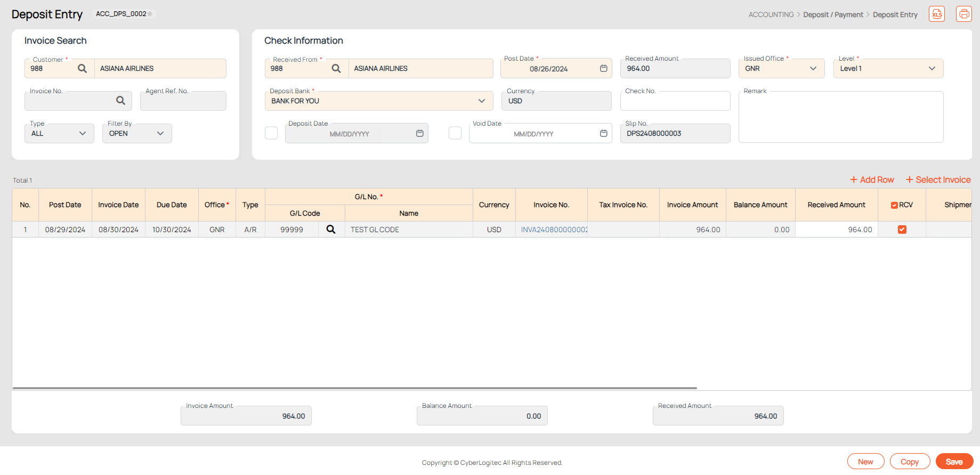The width and height of the screenshot is (980, 475).
Task: Click the print icon at top right
Action: pos(963,14)
